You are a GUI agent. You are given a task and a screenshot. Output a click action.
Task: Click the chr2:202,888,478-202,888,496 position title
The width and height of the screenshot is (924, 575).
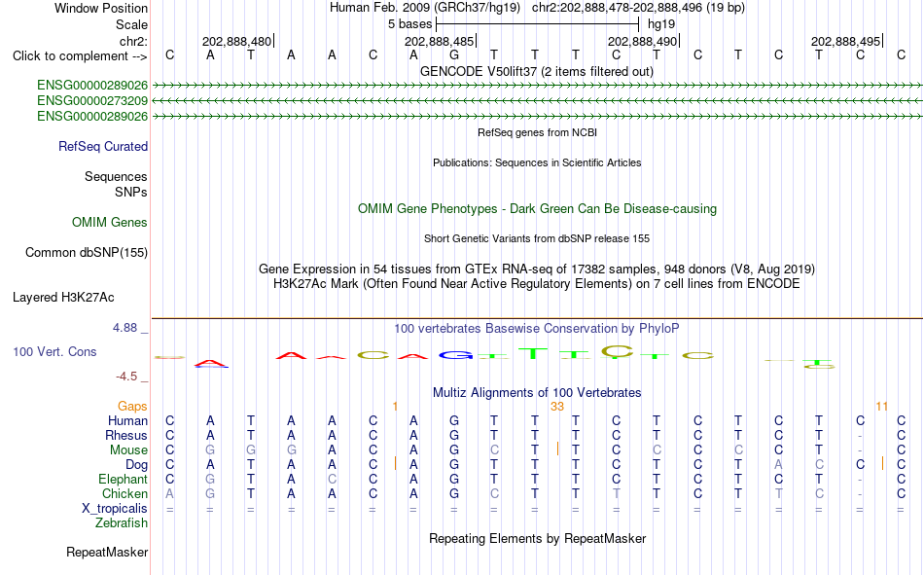pyautogui.click(x=638, y=8)
